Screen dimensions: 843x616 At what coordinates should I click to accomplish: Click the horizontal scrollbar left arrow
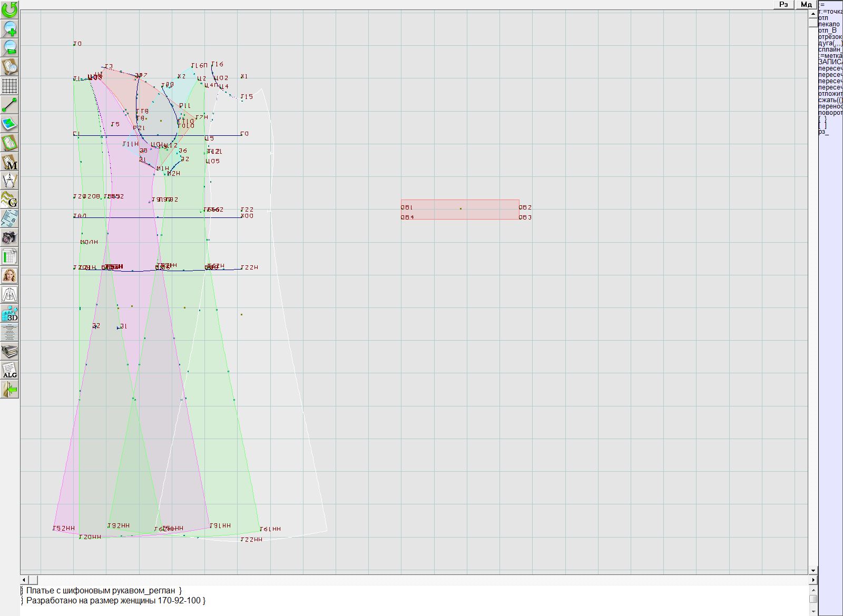coord(24,580)
